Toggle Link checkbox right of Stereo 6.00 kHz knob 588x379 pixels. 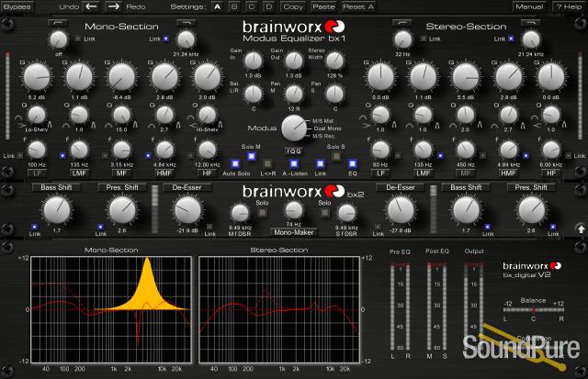[568, 155]
